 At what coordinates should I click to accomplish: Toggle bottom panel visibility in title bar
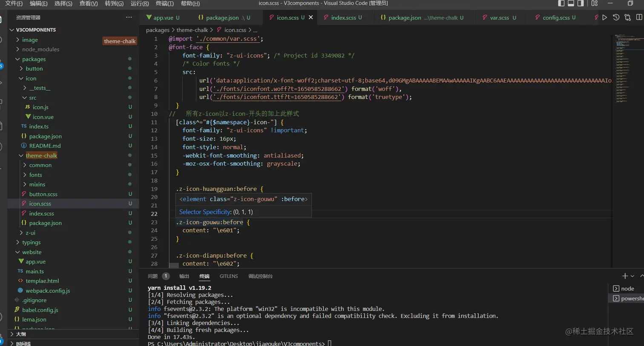pos(571,3)
